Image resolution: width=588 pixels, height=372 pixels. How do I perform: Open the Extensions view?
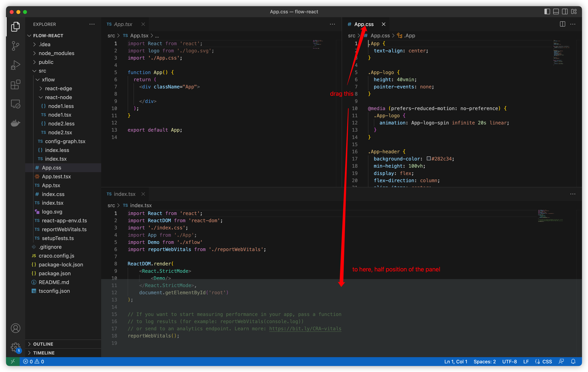15,84
